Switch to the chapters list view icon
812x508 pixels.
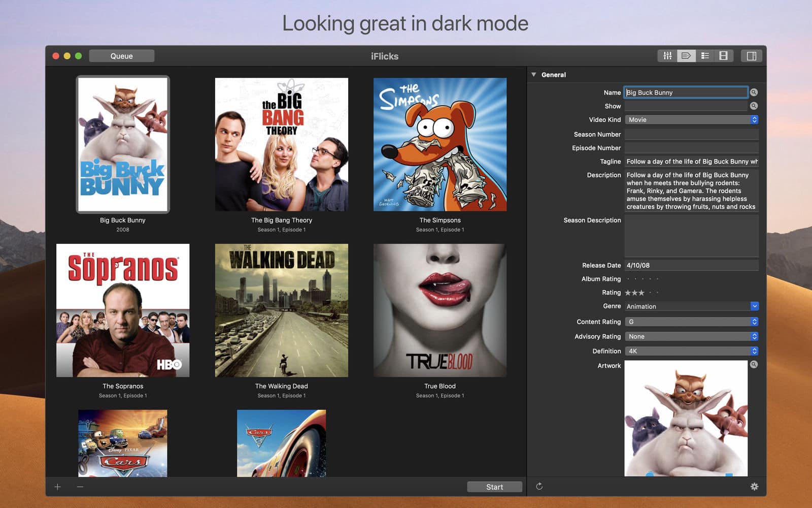(x=705, y=56)
